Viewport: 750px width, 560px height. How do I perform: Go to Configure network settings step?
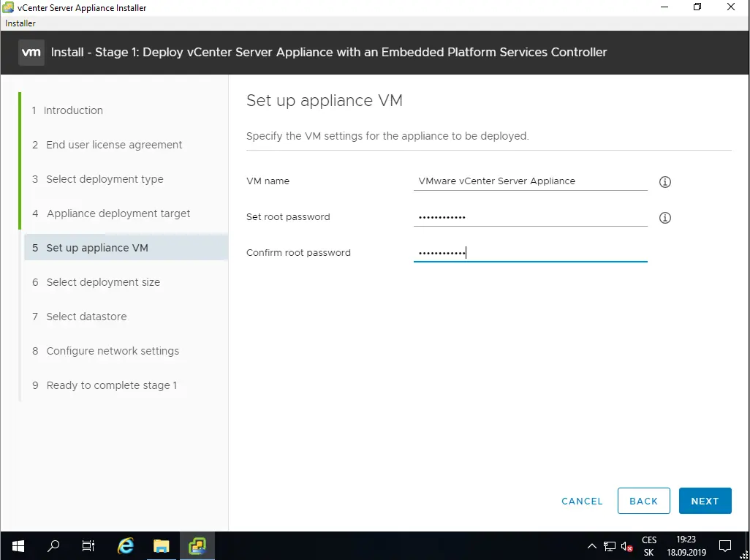pyautogui.click(x=106, y=351)
